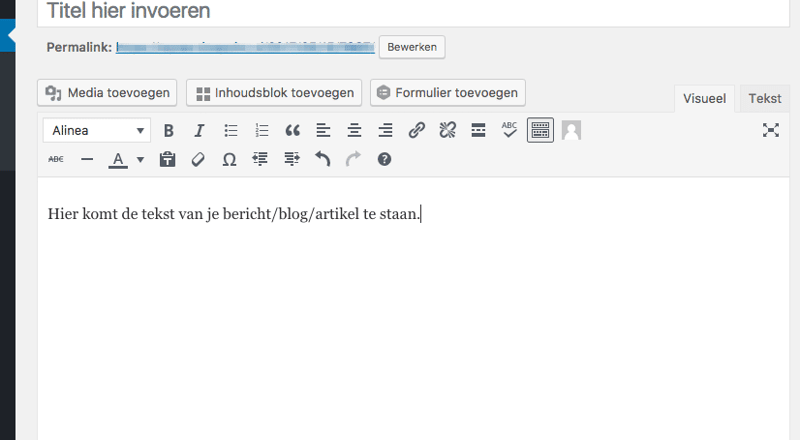Redo the last undone edit

tap(353, 159)
